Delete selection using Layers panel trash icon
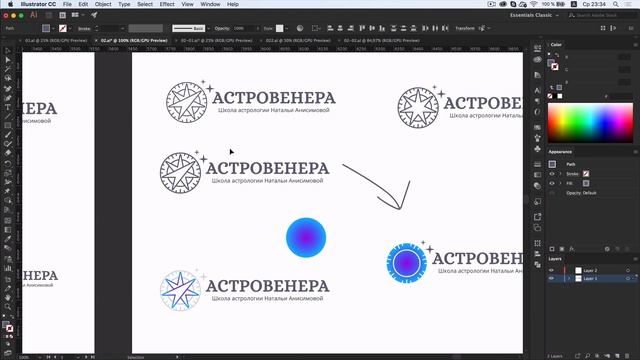The width and height of the screenshot is (640, 360). 627,356
